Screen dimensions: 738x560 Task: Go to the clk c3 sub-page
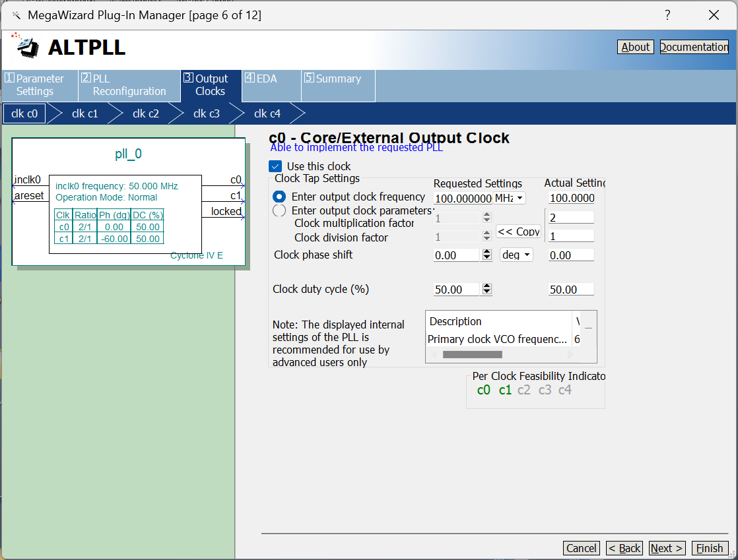[x=206, y=113]
